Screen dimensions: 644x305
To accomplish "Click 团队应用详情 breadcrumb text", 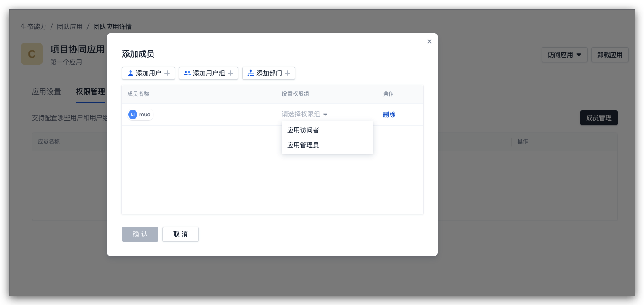I will (x=113, y=27).
